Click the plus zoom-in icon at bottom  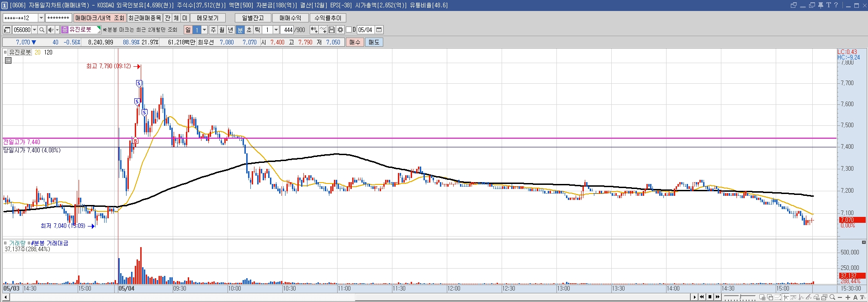coord(848,297)
